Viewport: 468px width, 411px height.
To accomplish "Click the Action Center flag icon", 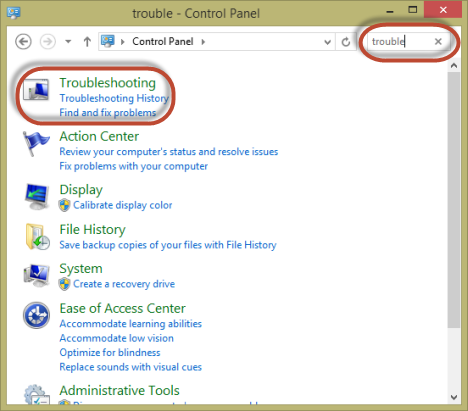I will [x=36, y=143].
